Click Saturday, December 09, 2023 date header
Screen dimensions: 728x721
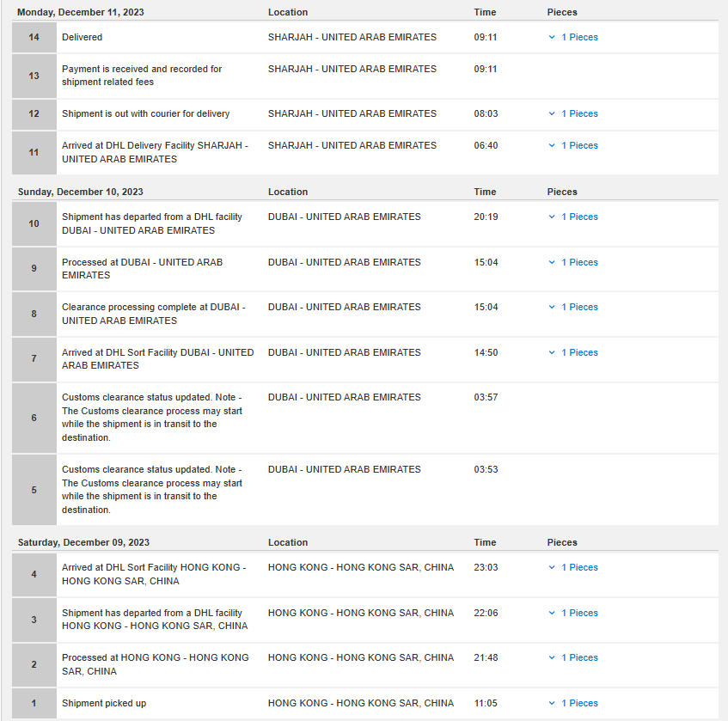tap(83, 542)
